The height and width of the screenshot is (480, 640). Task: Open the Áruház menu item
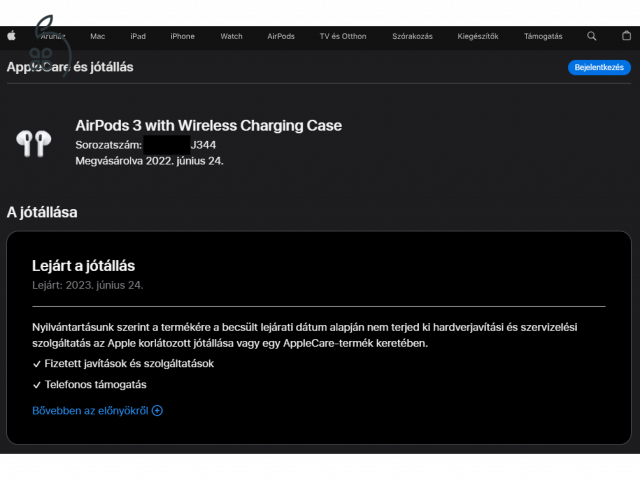pos(53,36)
